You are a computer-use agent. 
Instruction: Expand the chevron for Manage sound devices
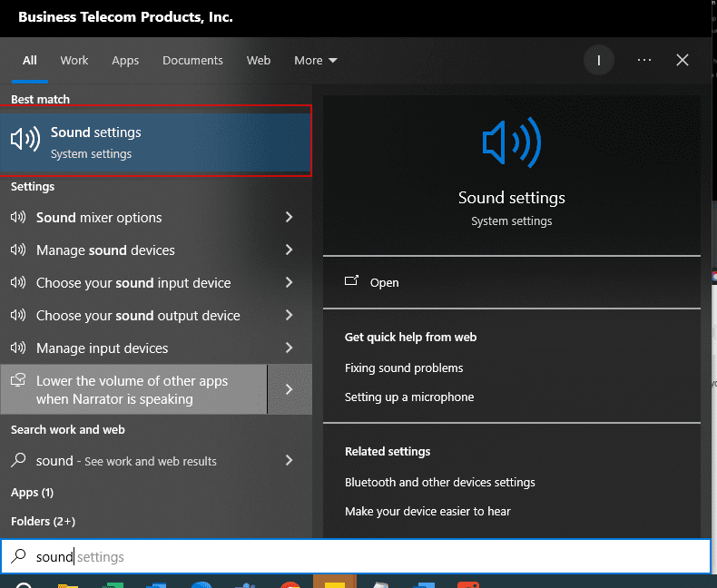(289, 250)
